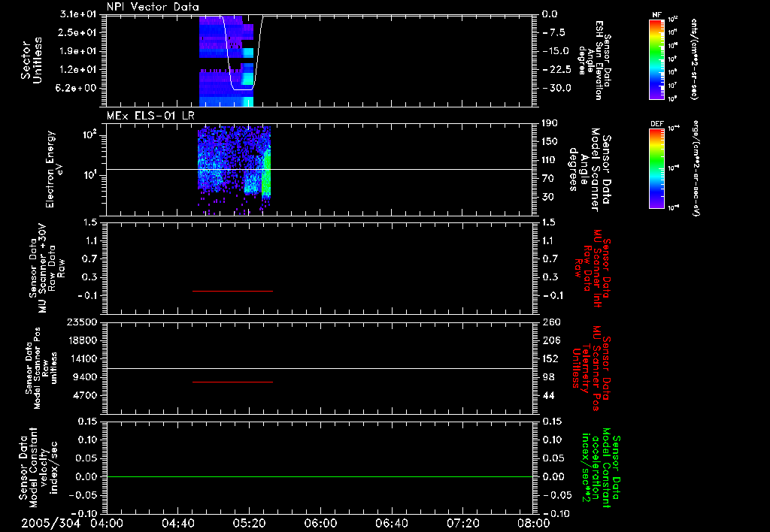
Task: Click the 05:20 time tick label
Action: click(249, 523)
